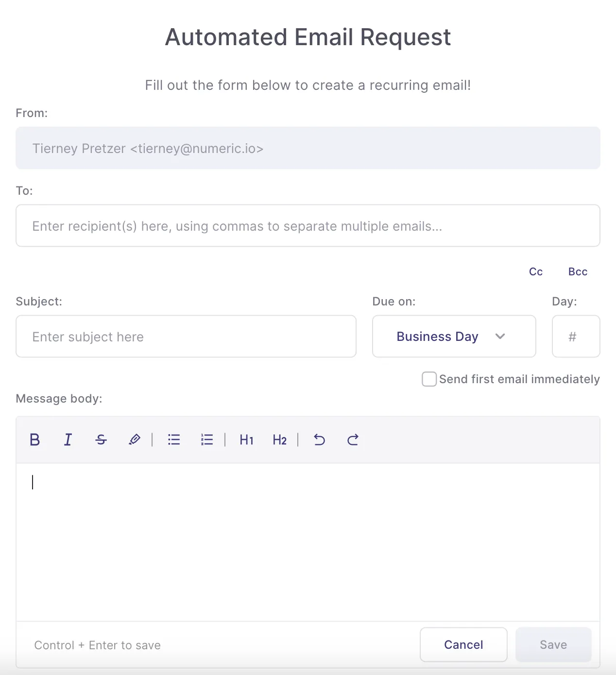Click inside the message body editor
Image resolution: width=616 pixels, height=675 pixels.
click(308, 542)
